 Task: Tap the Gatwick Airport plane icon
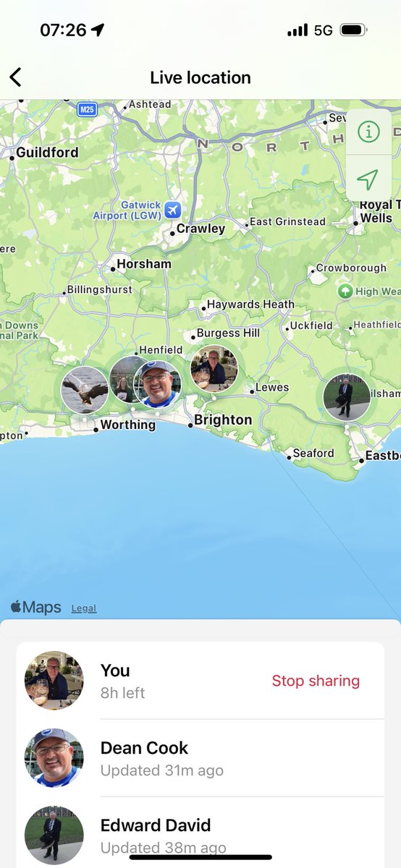click(x=172, y=210)
